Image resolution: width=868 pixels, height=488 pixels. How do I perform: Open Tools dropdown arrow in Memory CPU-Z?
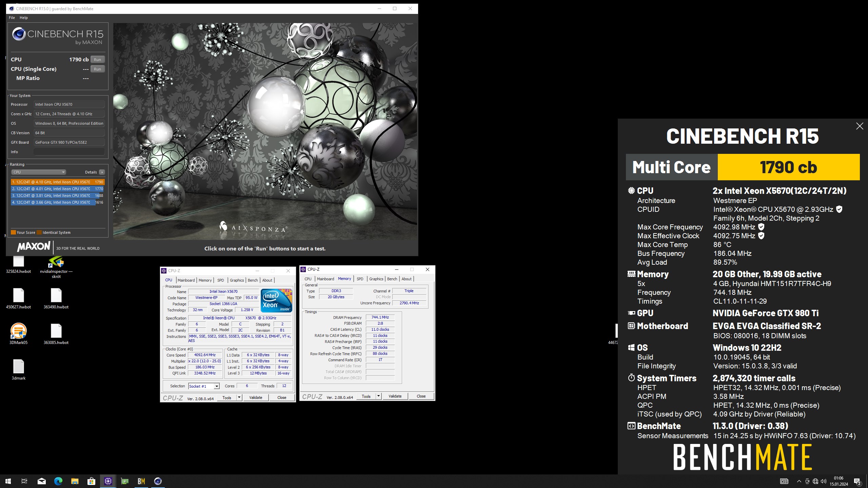(x=378, y=396)
